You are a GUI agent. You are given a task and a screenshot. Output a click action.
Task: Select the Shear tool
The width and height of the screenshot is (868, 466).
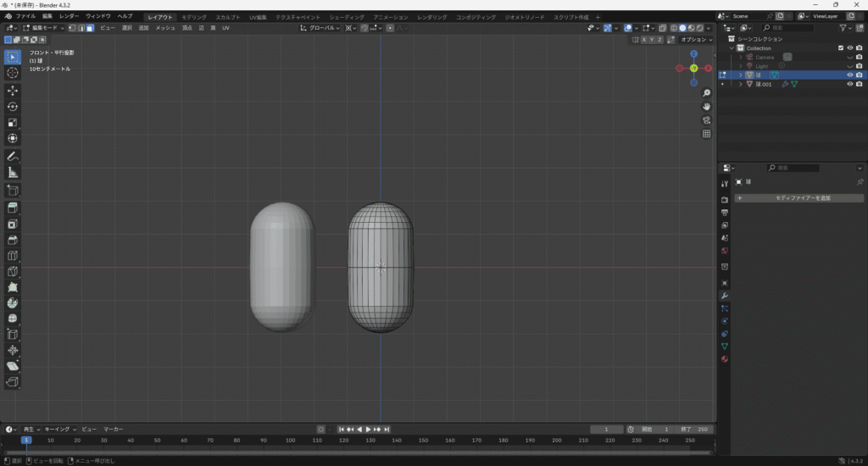12,366
